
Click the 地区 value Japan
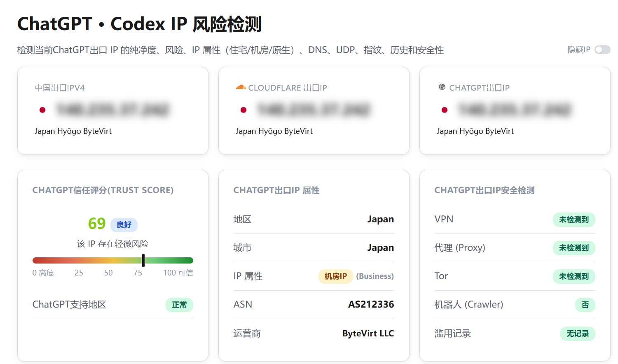pyautogui.click(x=381, y=219)
